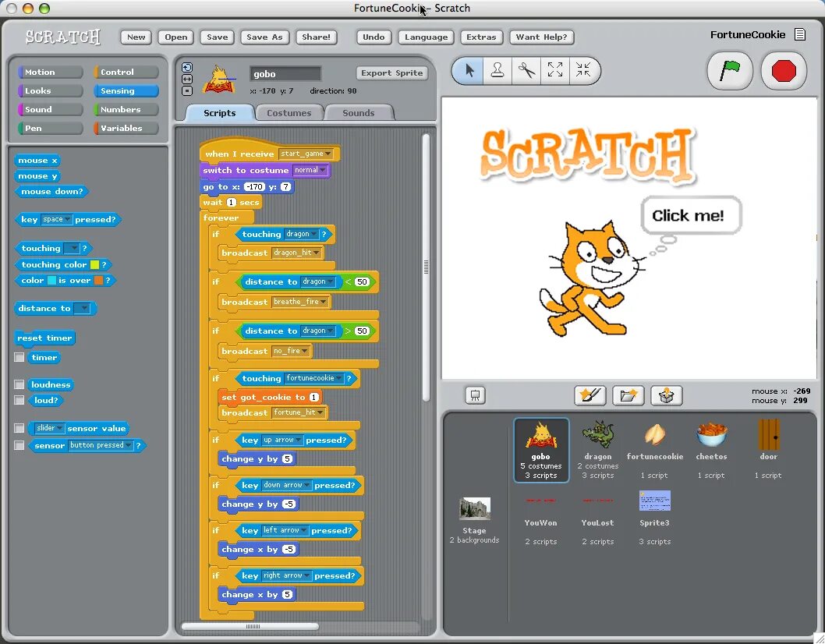Select the shrink sprite tool

point(583,70)
